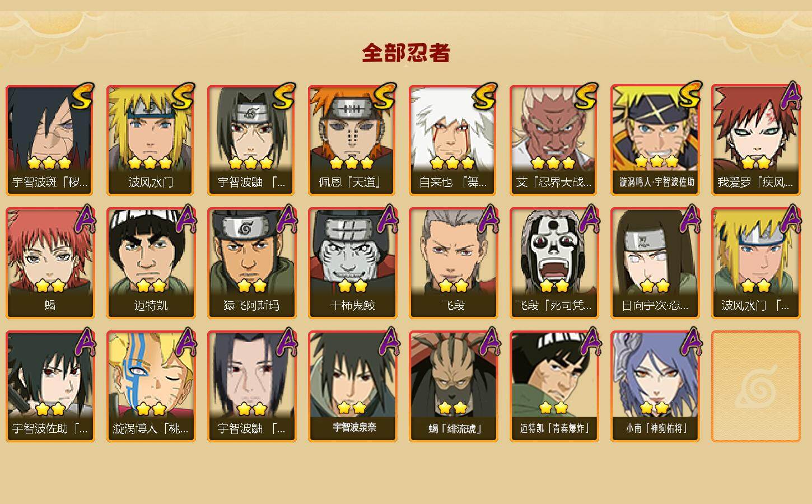The height and width of the screenshot is (504, 812).
Task: Click the 全部忍者 heading
Action: (406, 53)
